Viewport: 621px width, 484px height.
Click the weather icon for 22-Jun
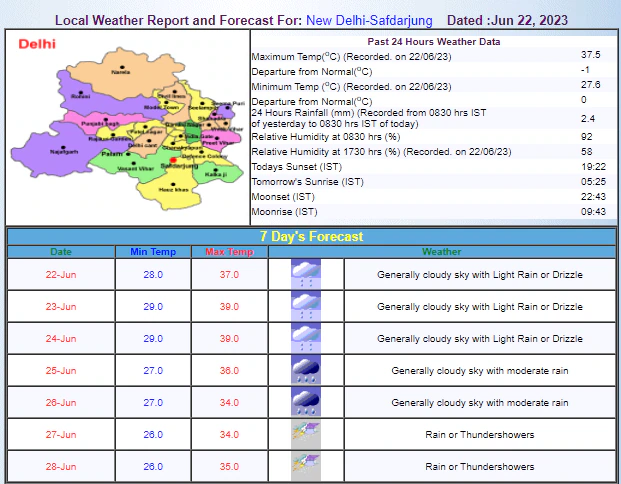306,274
